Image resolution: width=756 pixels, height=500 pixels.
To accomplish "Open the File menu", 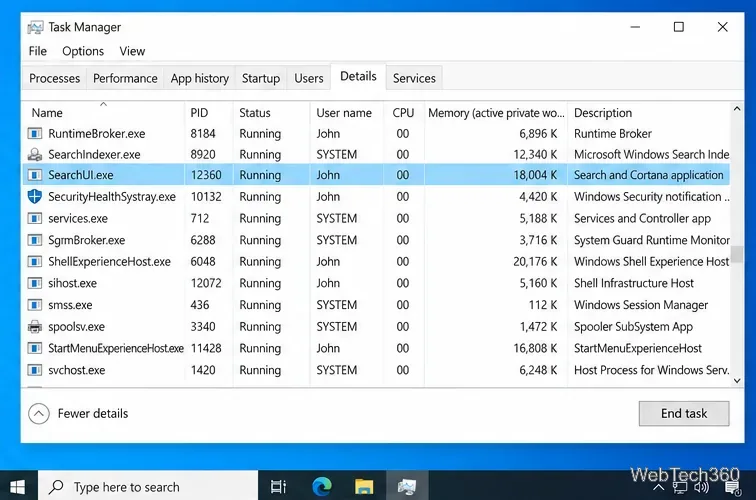I will (x=38, y=51).
